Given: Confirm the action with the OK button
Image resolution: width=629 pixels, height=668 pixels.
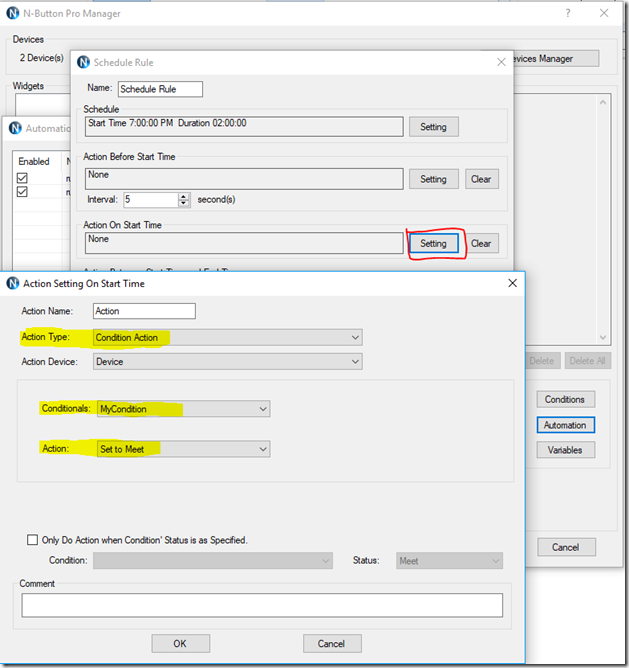Looking at the screenshot, I should (x=180, y=643).
